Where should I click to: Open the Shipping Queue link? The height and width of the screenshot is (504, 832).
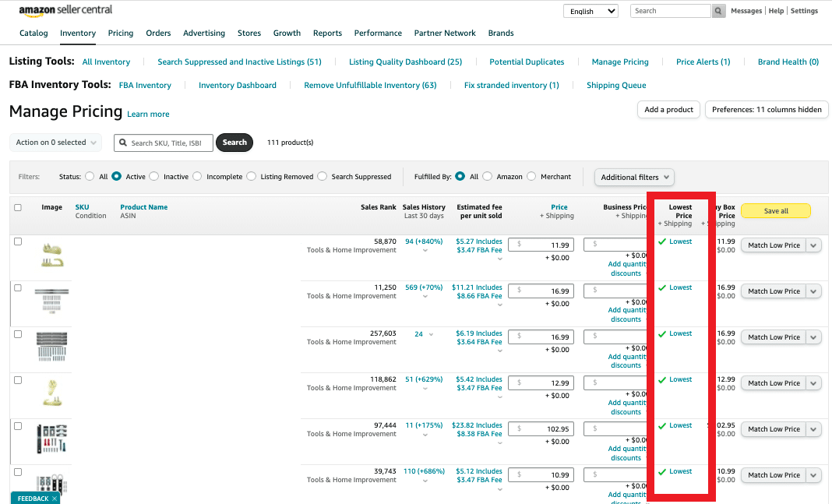click(616, 86)
